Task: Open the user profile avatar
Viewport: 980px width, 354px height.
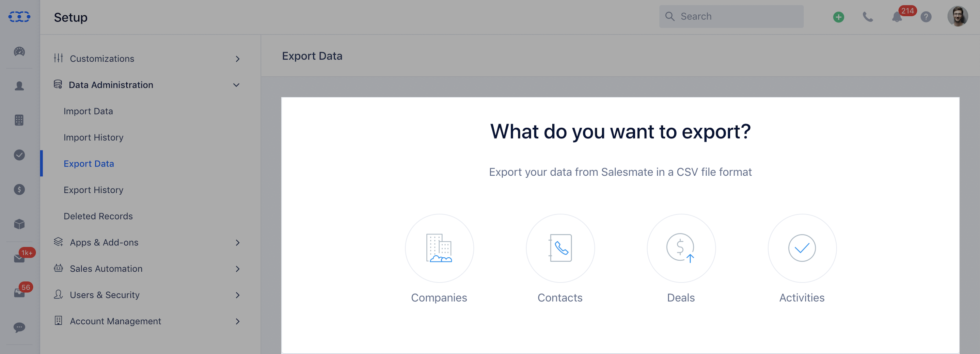Action: point(958,16)
